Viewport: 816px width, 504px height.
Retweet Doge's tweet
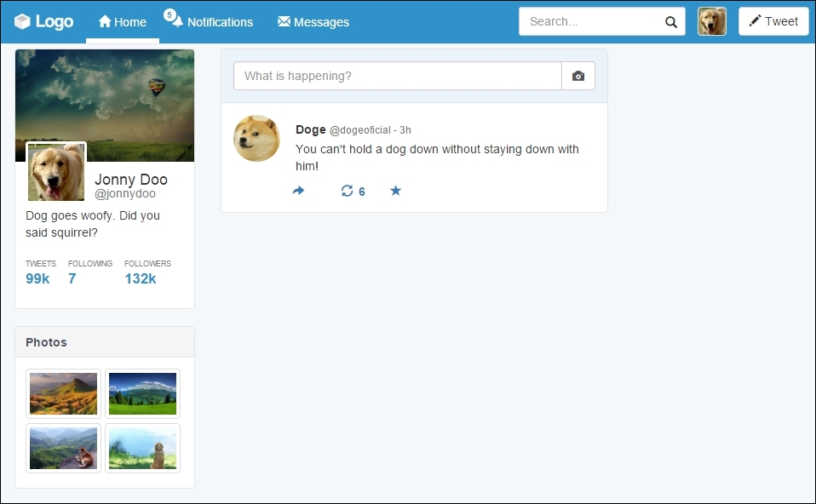348,191
